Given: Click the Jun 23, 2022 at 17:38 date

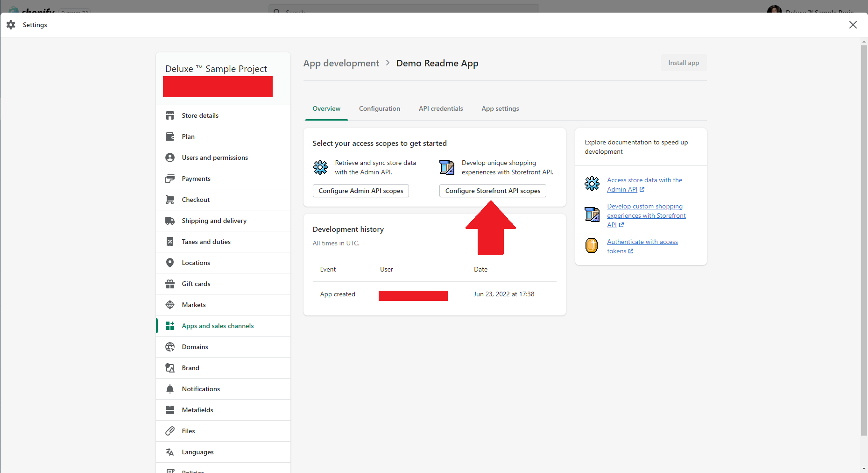Looking at the screenshot, I should pos(504,294).
